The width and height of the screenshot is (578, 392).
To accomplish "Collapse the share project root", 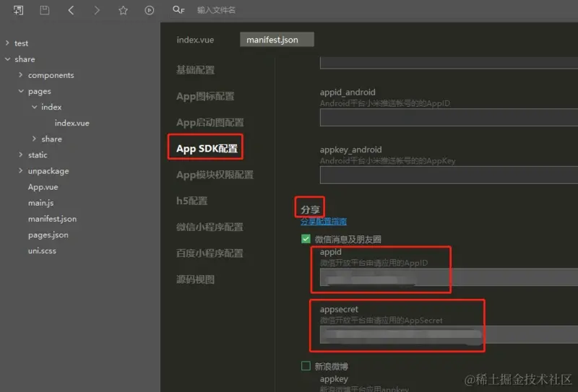I will 7,59.
